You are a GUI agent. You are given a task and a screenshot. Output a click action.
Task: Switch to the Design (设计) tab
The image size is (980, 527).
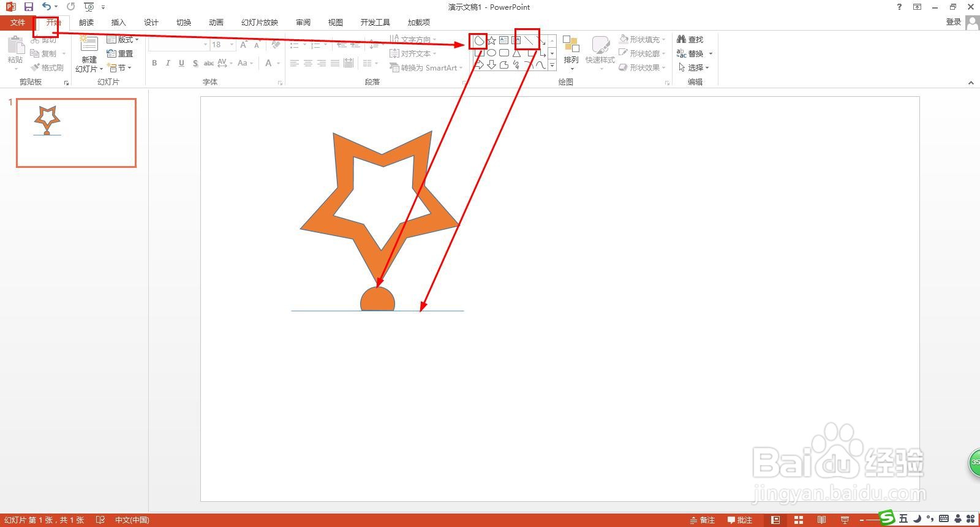151,23
